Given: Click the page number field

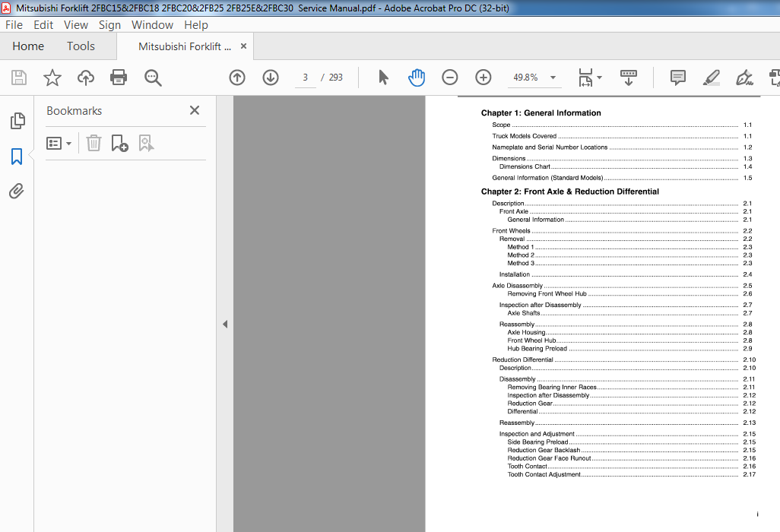Looking at the screenshot, I should [306, 78].
